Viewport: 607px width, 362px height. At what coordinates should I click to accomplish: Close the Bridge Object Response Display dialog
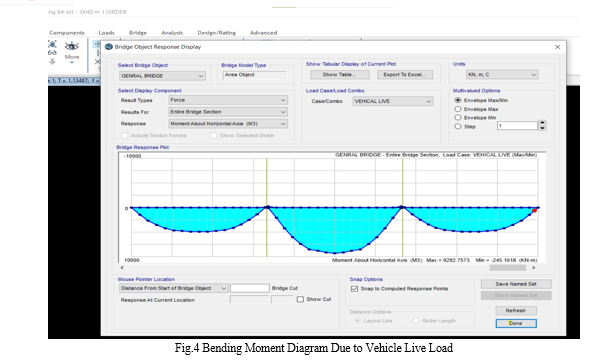coord(557,47)
